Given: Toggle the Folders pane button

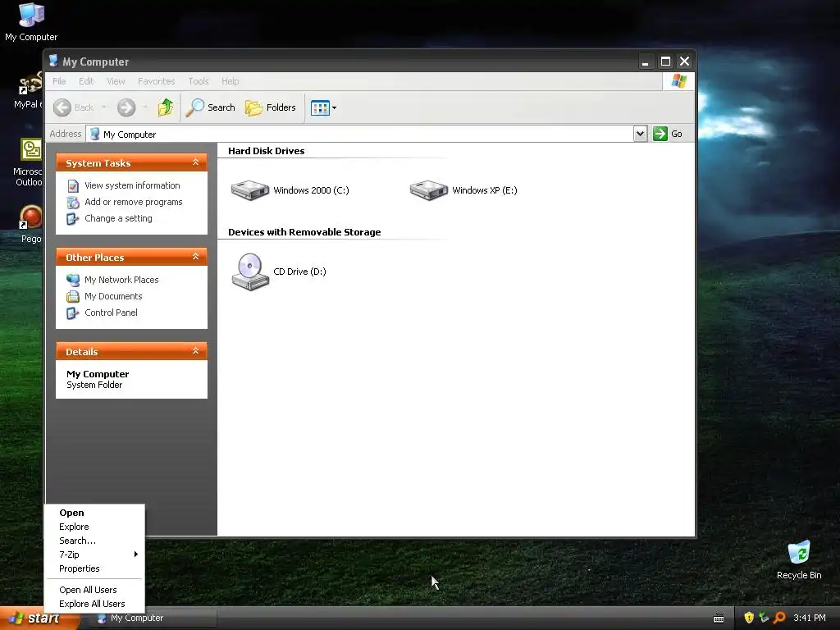Looking at the screenshot, I should point(271,107).
